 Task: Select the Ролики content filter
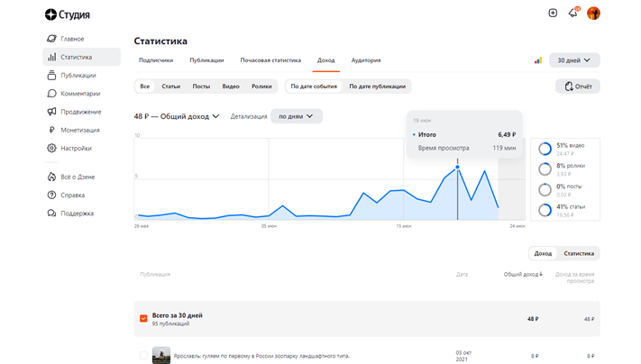click(x=261, y=86)
